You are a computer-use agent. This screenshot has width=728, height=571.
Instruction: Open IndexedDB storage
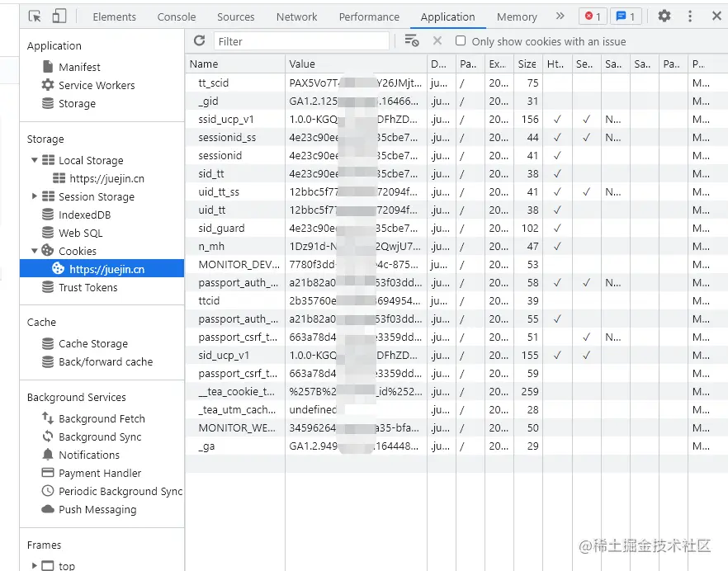[x=84, y=215]
